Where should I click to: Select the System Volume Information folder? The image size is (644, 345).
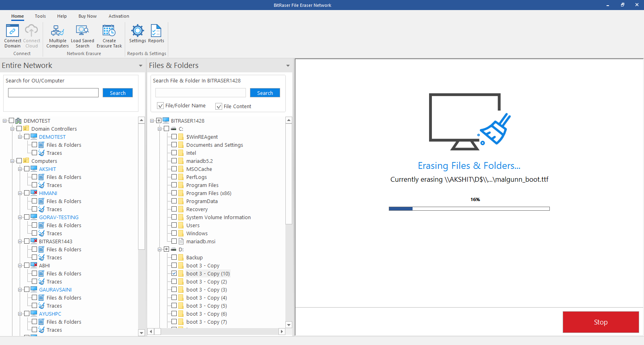(219, 217)
